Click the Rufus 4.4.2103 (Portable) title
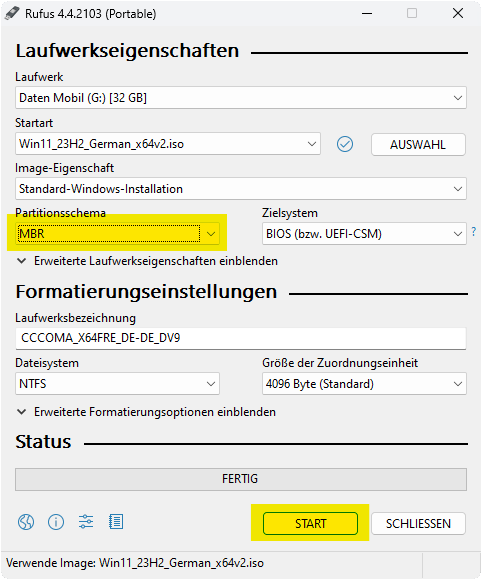Image resolution: width=482 pixels, height=580 pixels. pos(91,14)
